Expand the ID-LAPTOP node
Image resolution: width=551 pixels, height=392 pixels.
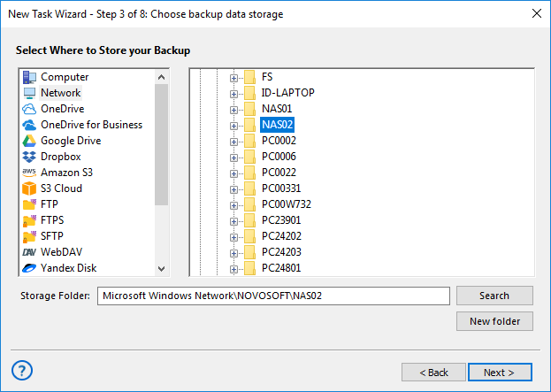[x=234, y=93]
